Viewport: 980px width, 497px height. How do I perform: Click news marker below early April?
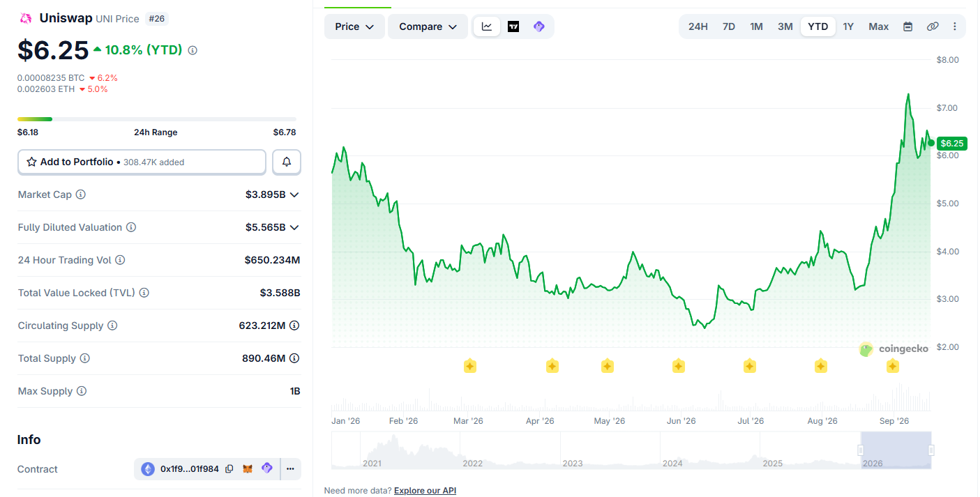(x=552, y=366)
